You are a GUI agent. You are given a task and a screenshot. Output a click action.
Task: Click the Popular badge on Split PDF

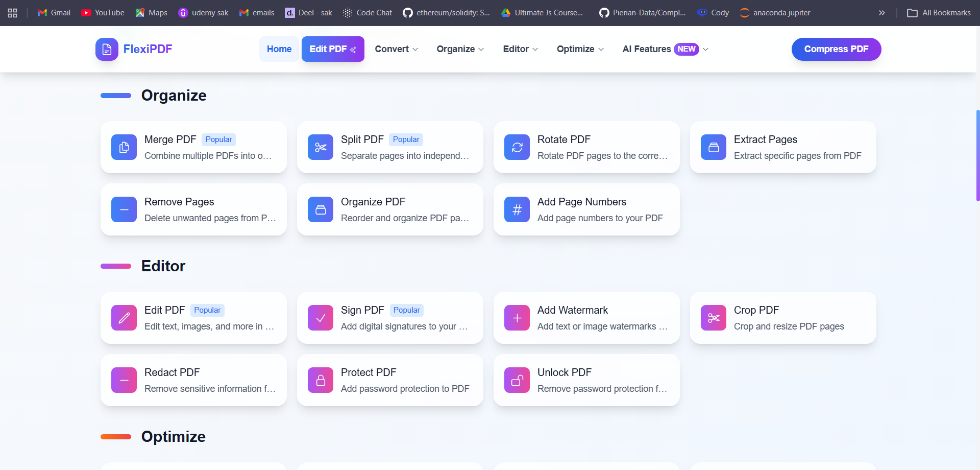[406, 139]
